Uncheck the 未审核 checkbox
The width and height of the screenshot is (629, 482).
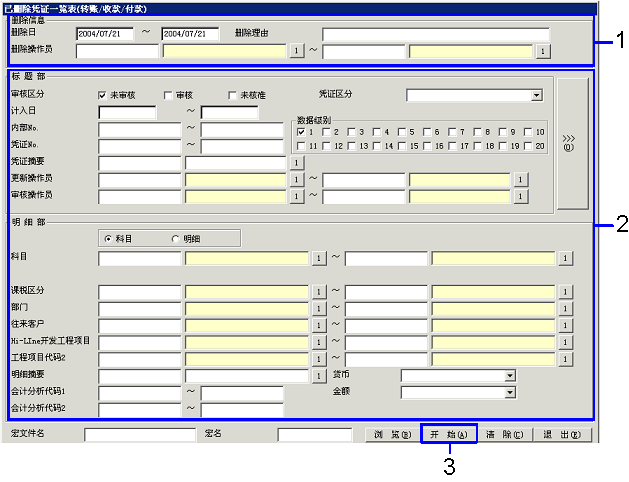[x=103, y=95]
